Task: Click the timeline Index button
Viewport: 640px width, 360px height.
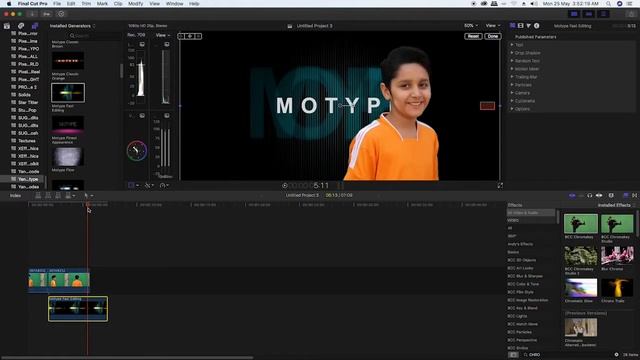Action: [16, 196]
